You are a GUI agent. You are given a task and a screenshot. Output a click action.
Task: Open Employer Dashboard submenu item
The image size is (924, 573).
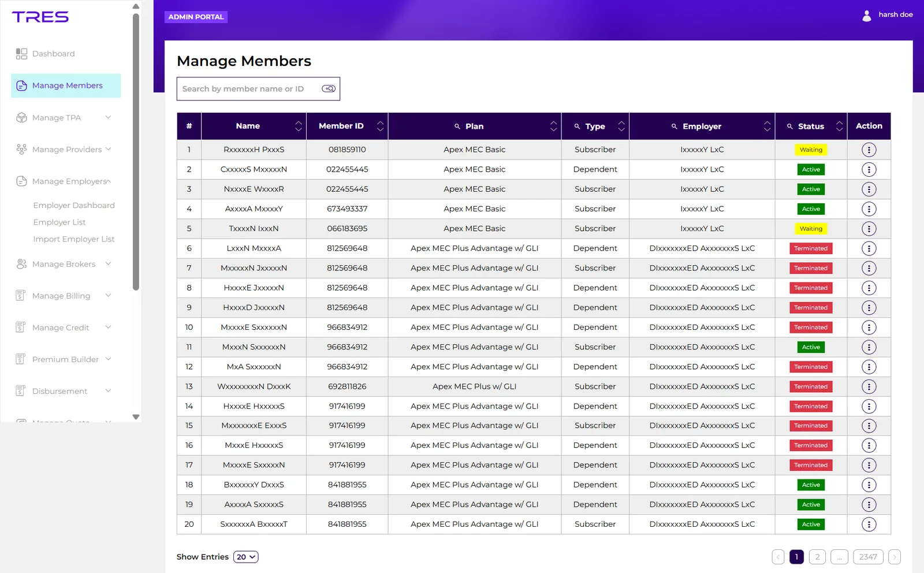(74, 206)
